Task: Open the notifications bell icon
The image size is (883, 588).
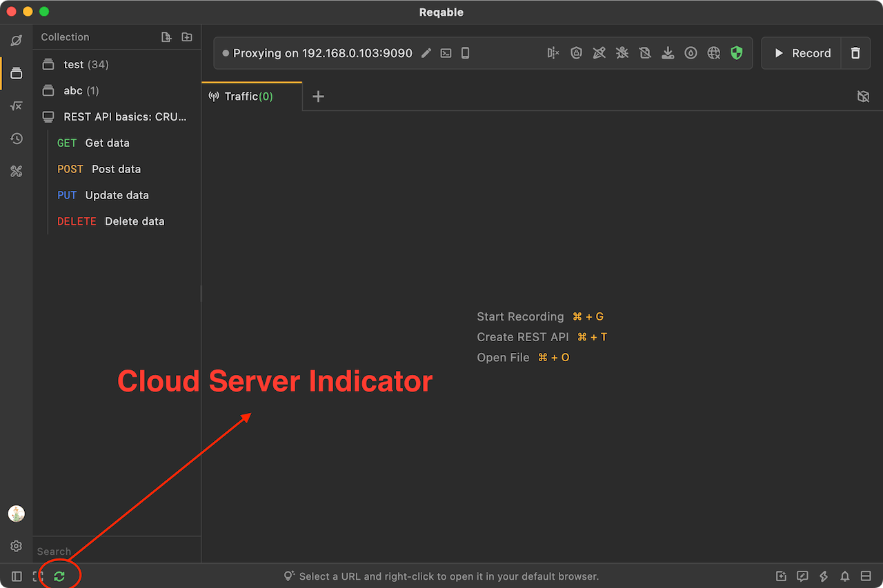Action: click(844, 576)
